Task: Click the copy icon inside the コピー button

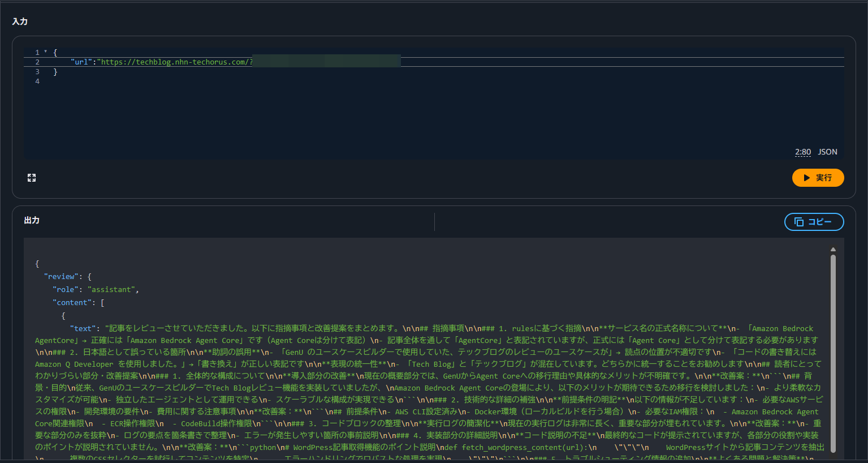Action: pyautogui.click(x=799, y=222)
